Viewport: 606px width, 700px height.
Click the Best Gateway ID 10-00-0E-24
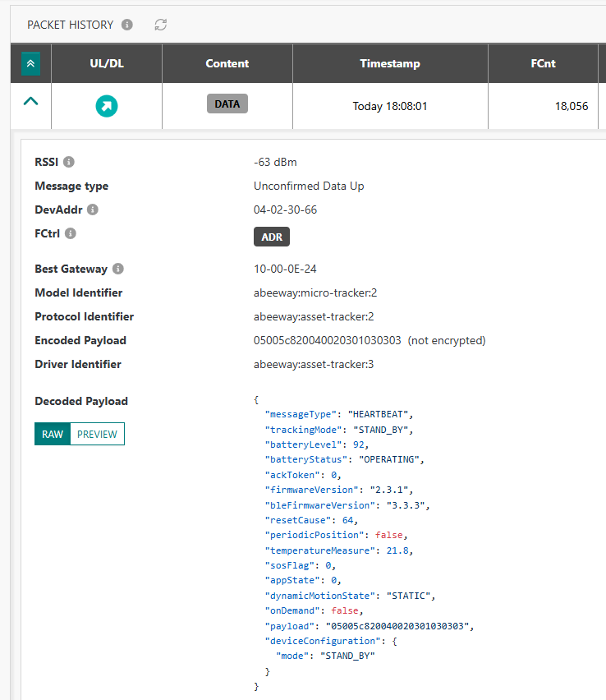286,269
